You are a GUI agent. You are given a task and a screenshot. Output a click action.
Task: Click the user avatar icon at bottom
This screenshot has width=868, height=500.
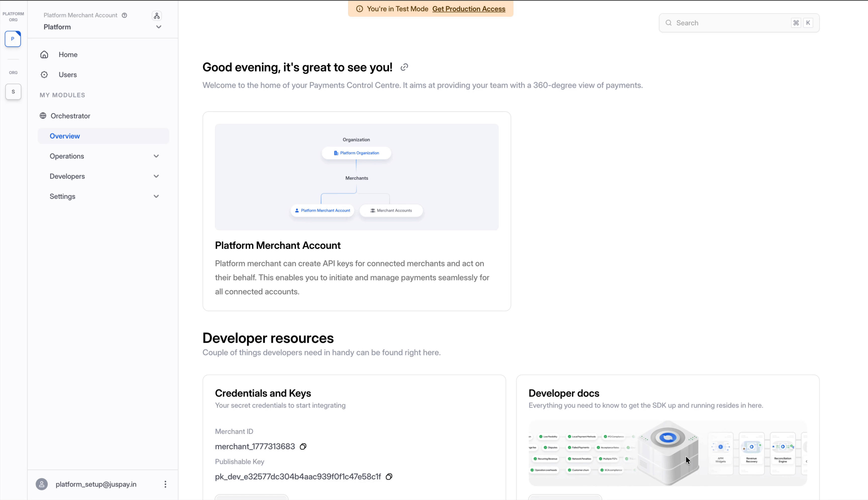click(42, 484)
